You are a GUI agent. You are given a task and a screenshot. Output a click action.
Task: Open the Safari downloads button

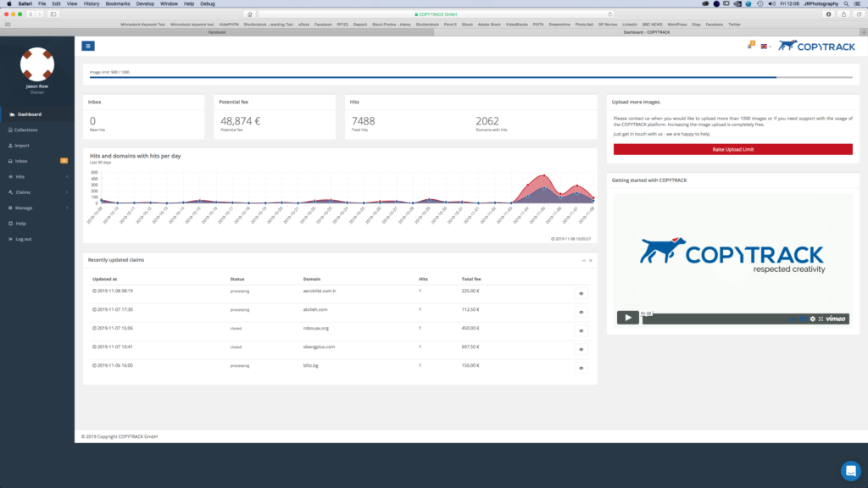click(x=829, y=14)
